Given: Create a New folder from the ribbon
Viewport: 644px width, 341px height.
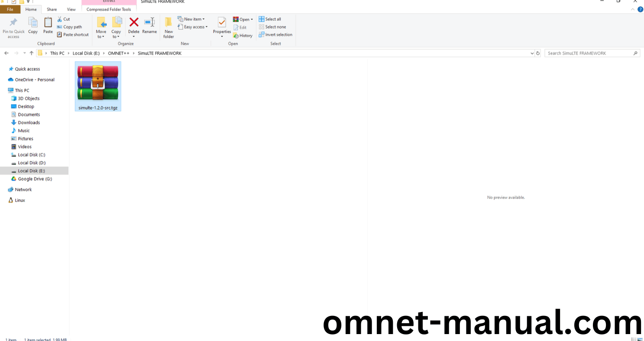Looking at the screenshot, I should click(168, 27).
